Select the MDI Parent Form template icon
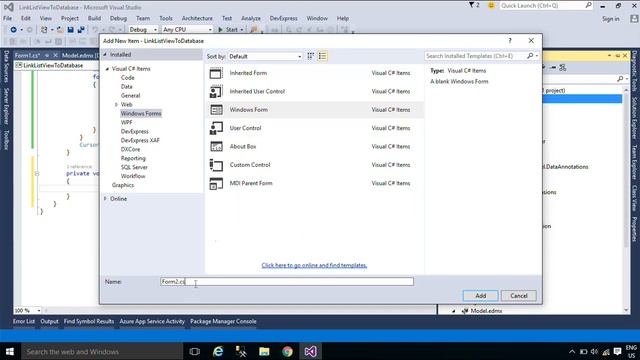 point(216,183)
